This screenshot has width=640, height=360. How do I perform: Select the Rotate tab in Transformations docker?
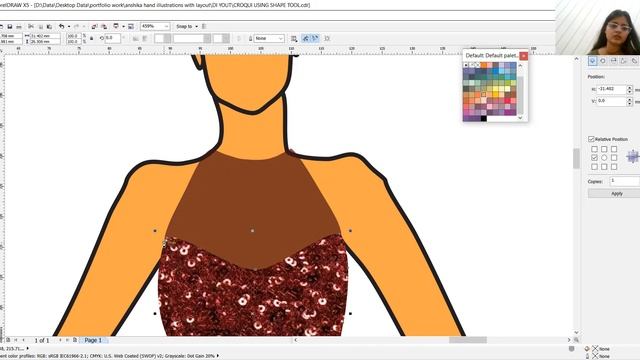click(603, 61)
